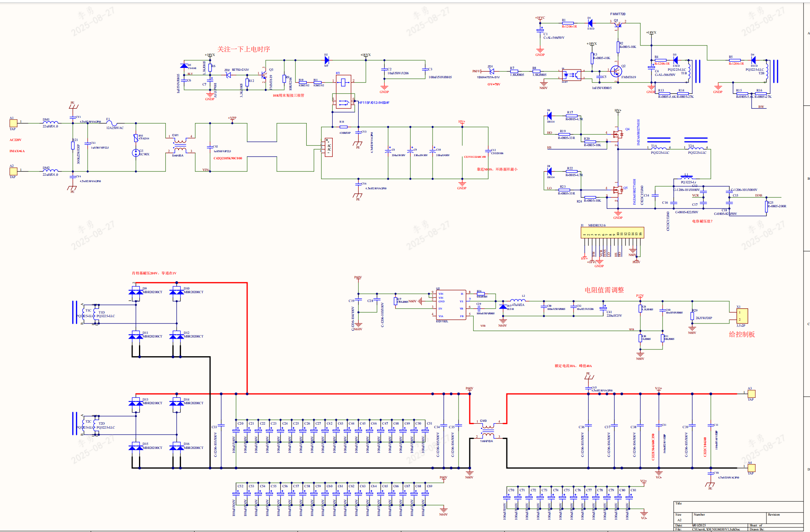Select zener diode ZD1 symbol
The height and width of the screenshot is (532, 810).
click(491, 71)
